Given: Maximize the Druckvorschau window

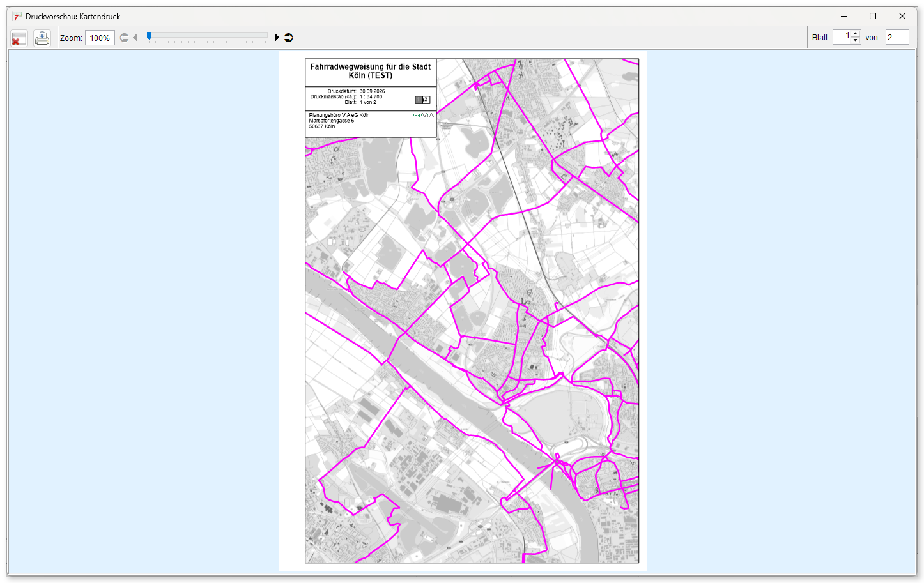Looking at the screenshot, I should (x=873, y=17).
